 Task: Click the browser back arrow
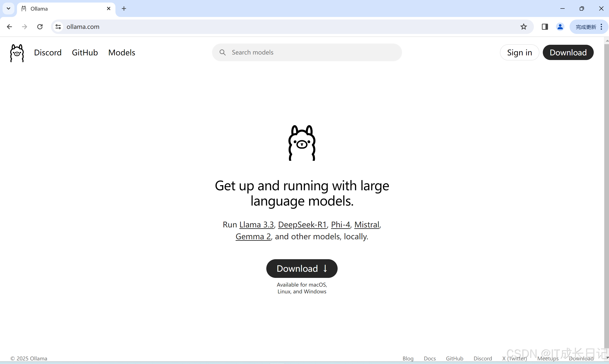(x=9, y=27)
